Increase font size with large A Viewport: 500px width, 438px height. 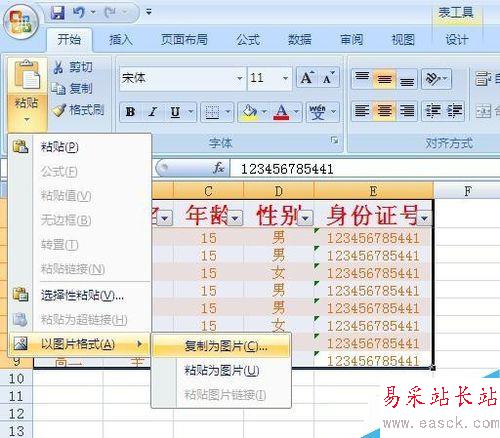[x=307, y=78]
